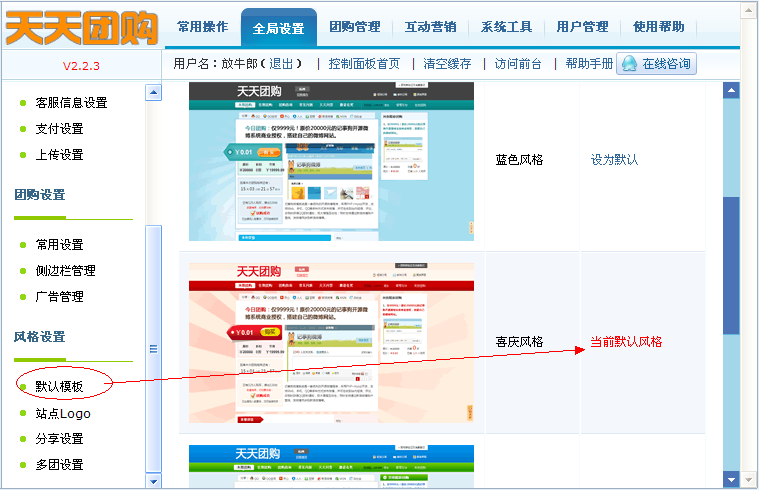Image resolution: width=759 pixels, height=490 pixels.
Task: Go to 系统工具 tab
Action: pos(506,27)
